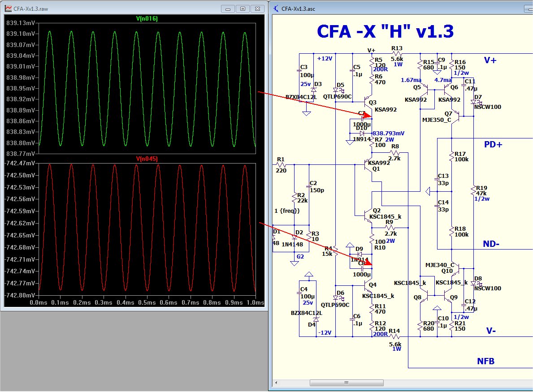Image resolution: width=533 pixels, height=392 pixels.
Task: Select the R11 470 resistor label
Action: click(380, 309)
